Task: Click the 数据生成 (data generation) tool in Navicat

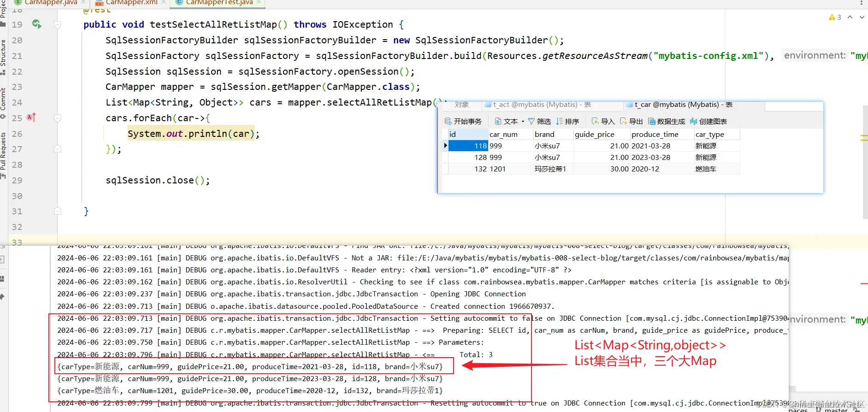Action: tap(667, 121)
